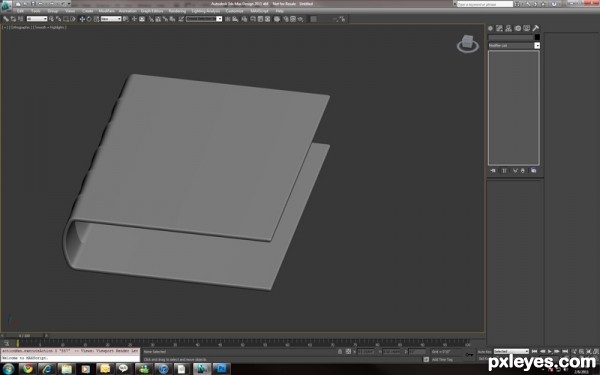Open the key filter Selected dropdown
This screenshot has width=600, height=375.
[511, 351]
